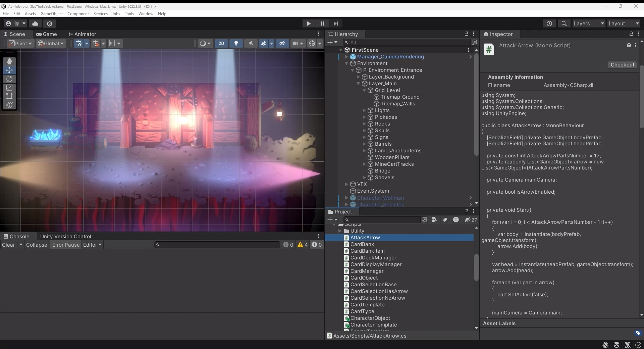Select the Rotate tool
The image size is (644, 349).
(9, 79)
